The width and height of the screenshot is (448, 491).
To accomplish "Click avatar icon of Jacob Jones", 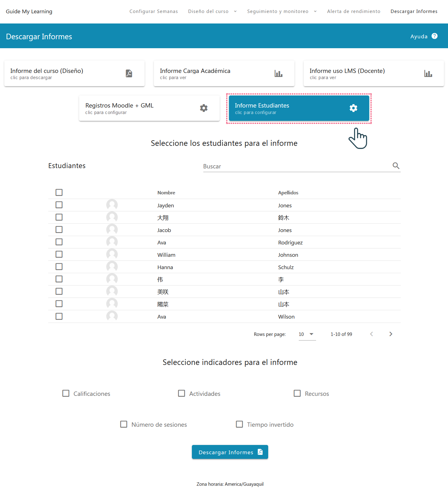I will (112, 230).
